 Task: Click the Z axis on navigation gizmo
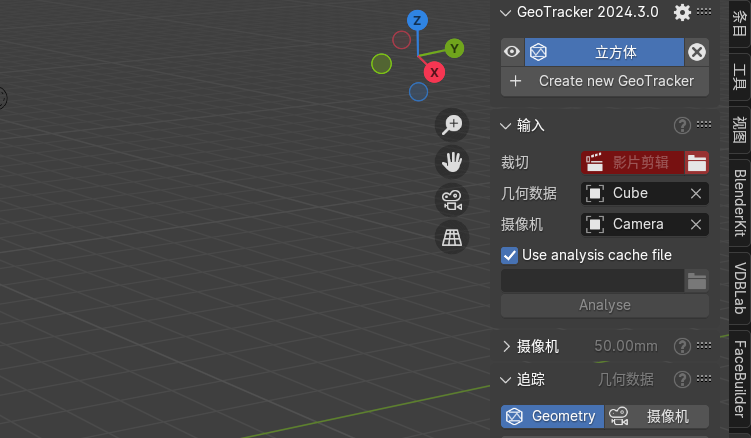click(417, 21)
